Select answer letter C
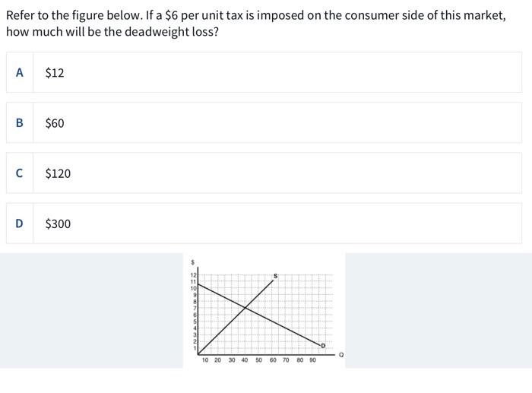The image size is (532, 393). [19, 173]
